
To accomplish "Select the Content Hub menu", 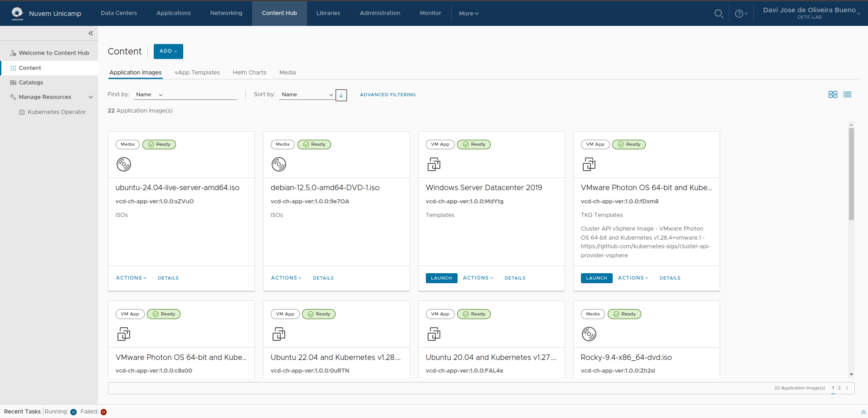I will pyautogui.click(x=279, y=13).
